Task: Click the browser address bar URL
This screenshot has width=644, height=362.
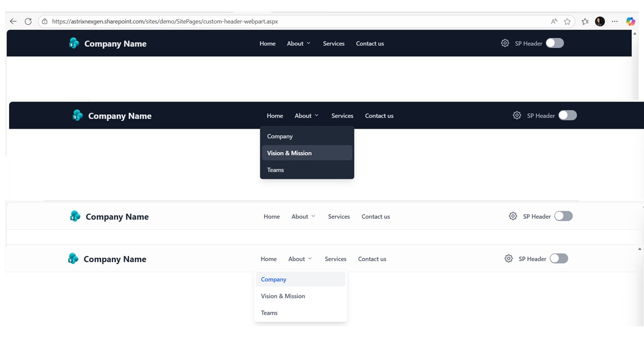Action: (165, 22)
